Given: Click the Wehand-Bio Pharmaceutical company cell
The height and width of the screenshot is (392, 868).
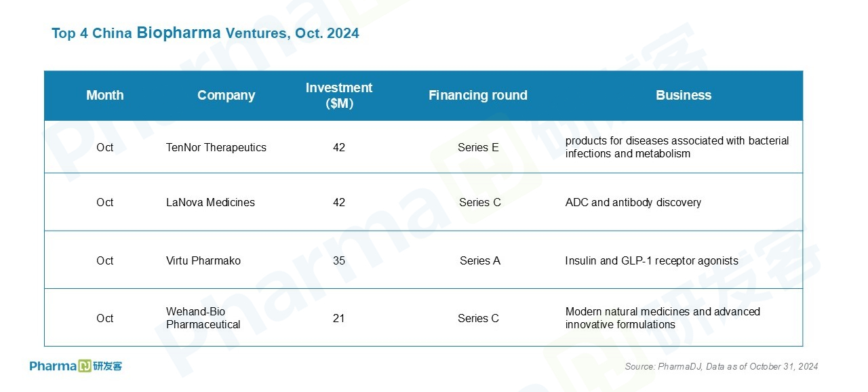Looking at the screenshot, I should 203,318.
